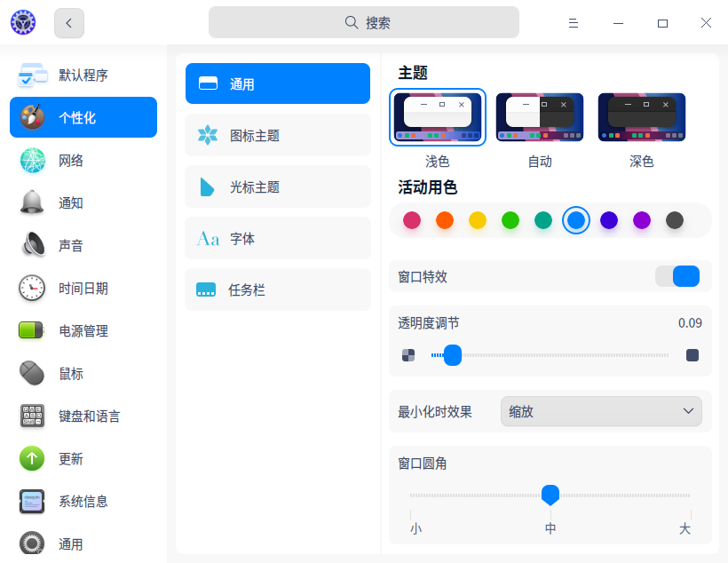
Task: Switch to the 图标主题 tab
Action: pyautogui.click(x=277, y=135)
